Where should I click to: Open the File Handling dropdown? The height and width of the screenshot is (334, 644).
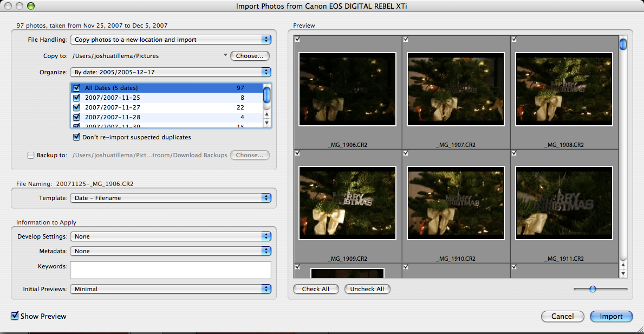[171, 40]
